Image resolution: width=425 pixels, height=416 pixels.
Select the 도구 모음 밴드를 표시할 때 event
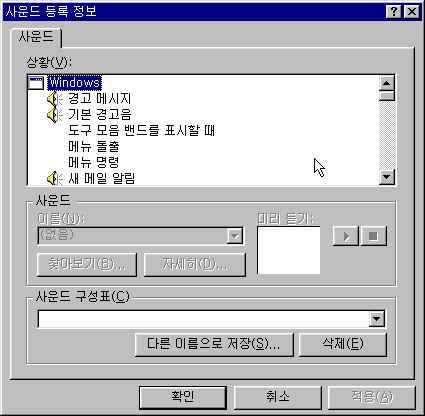click(142, 130)
